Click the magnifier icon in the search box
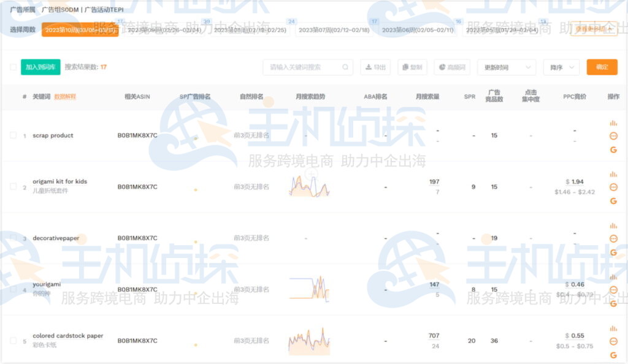The height and width of the screenshot is (364, 628). (345, 67)
